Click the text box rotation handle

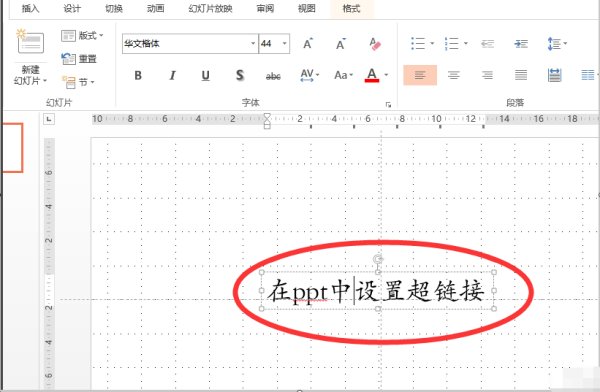[x=378, y=259]
